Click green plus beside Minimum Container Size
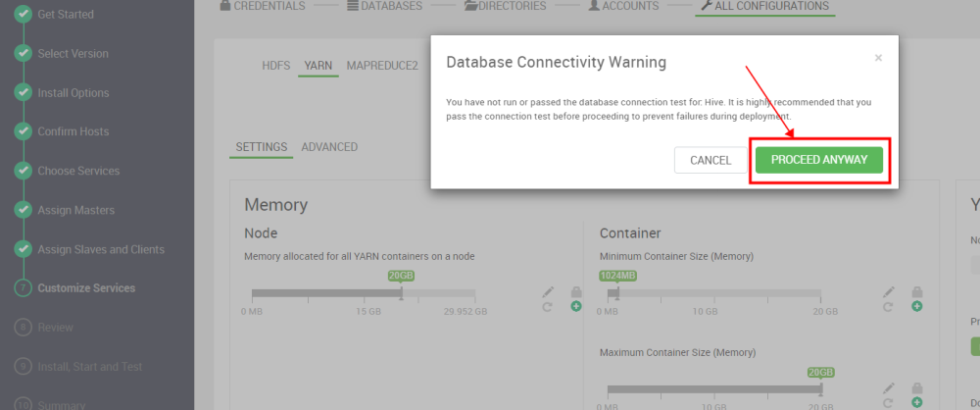The image size is (980, 410). pos(917,306)
